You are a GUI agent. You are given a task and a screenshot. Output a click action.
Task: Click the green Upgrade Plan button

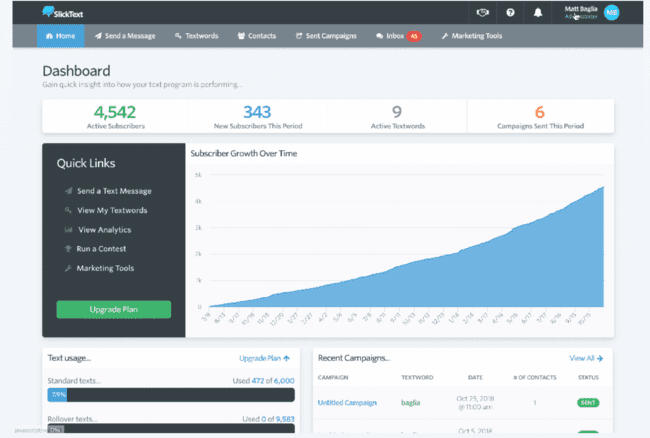click(x=114, y=310)
